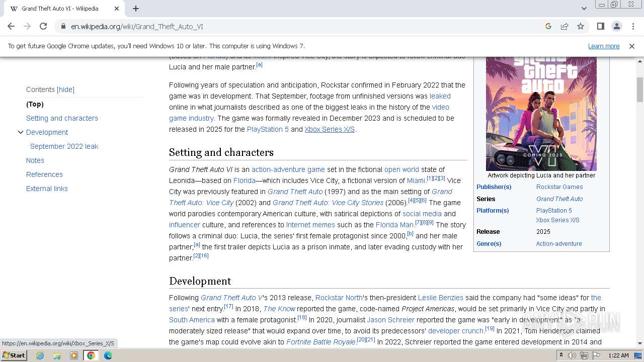The width and height of the screenshot is (644, 362).
Task: Open developer crunch link
Action: point(456,331)
